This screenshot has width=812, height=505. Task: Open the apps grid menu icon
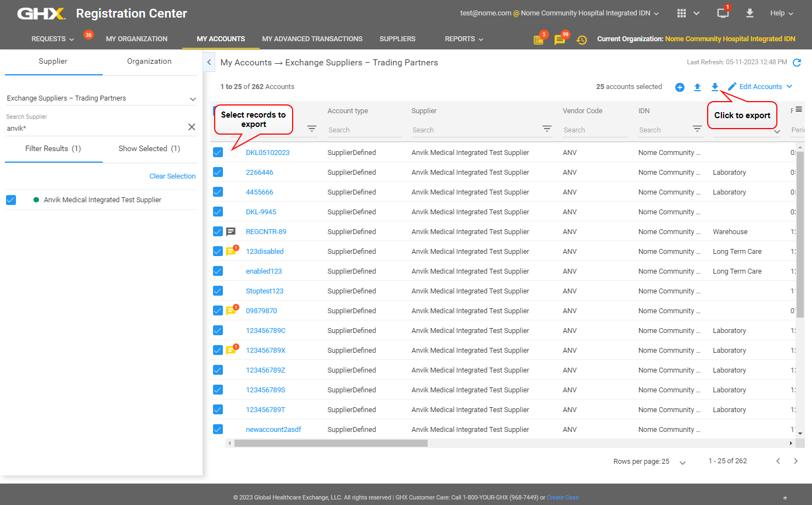[x=681, y=13]
